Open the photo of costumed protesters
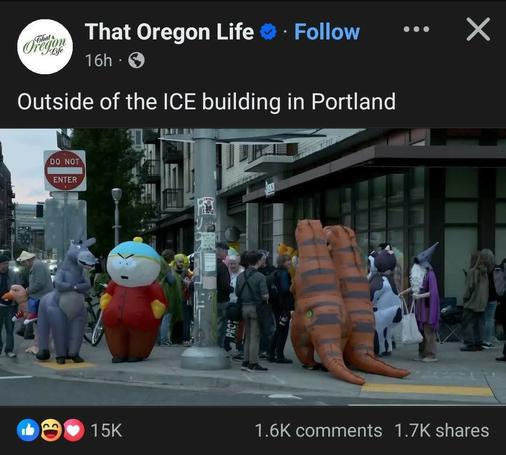This screenshot has width=506, height=455. pyautogui.click(x=253, y=267)
